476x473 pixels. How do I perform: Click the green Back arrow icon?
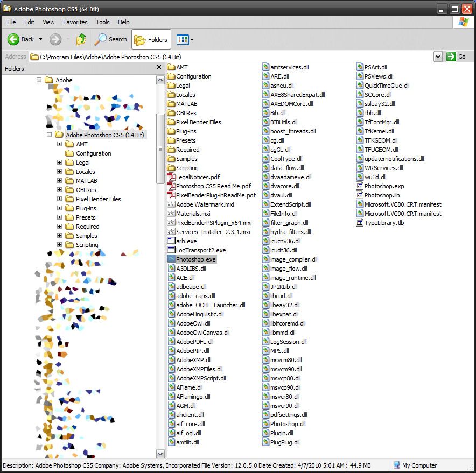tap(13, 39)
